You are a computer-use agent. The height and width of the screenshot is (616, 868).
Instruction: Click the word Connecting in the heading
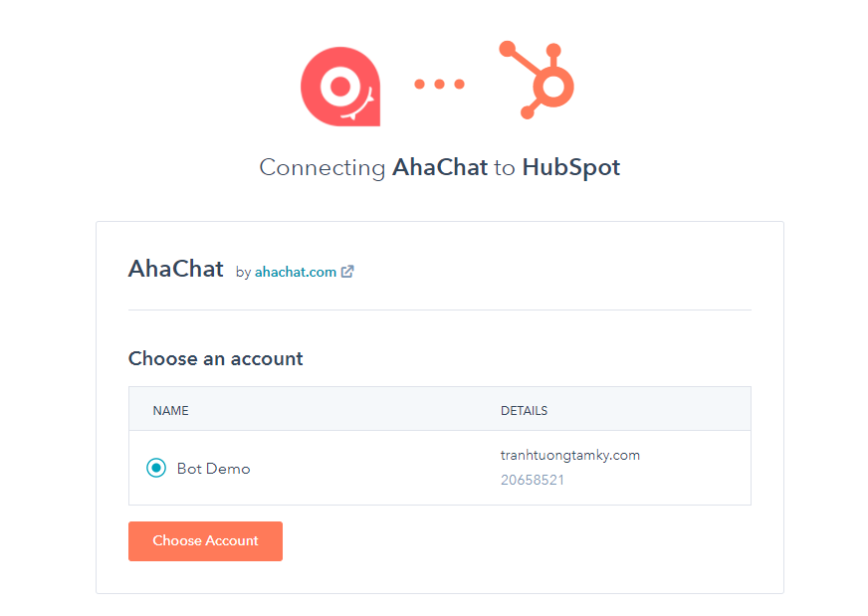(323, 168)
